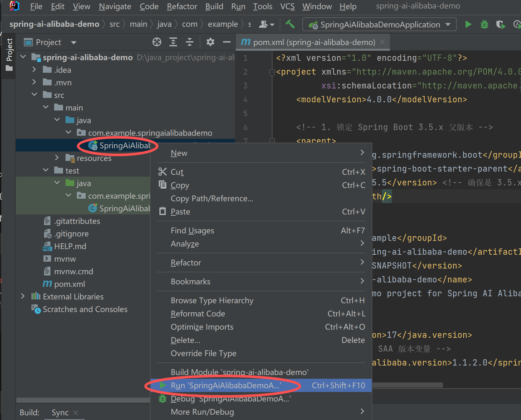Run with Coverage shield icon
Screen dimensions: 521x420
tap(501, 24)
